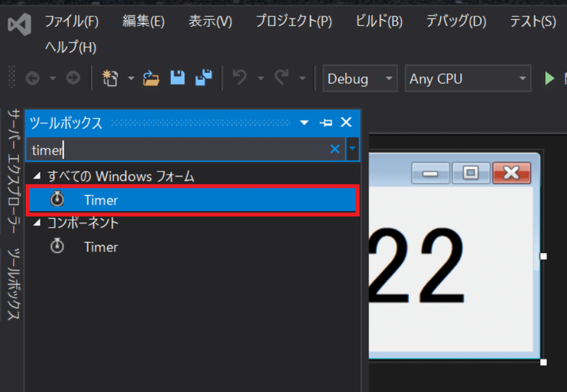Open the toolbox search options dropdown
567x392 pixels.
(x=352, y=149)
